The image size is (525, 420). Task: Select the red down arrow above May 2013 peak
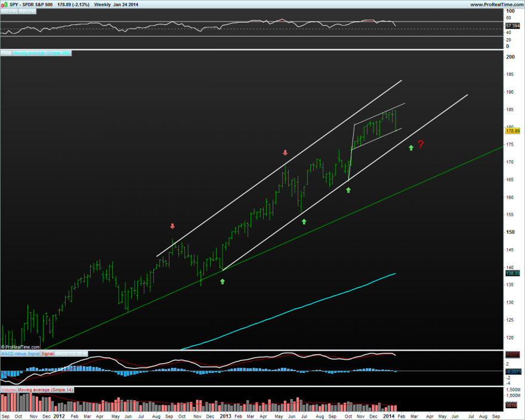tap(285, 153)
